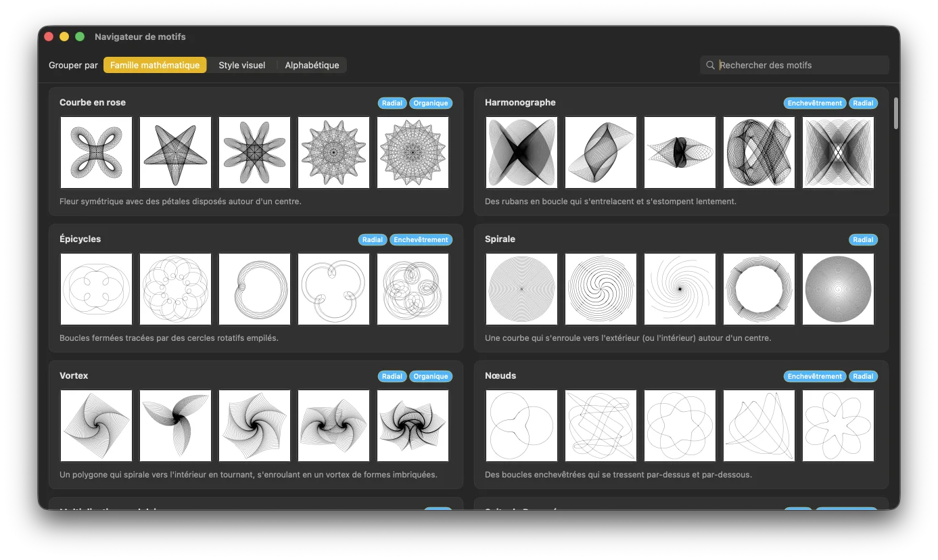Click the Radial tag in Harmonographe

[863, 103]
